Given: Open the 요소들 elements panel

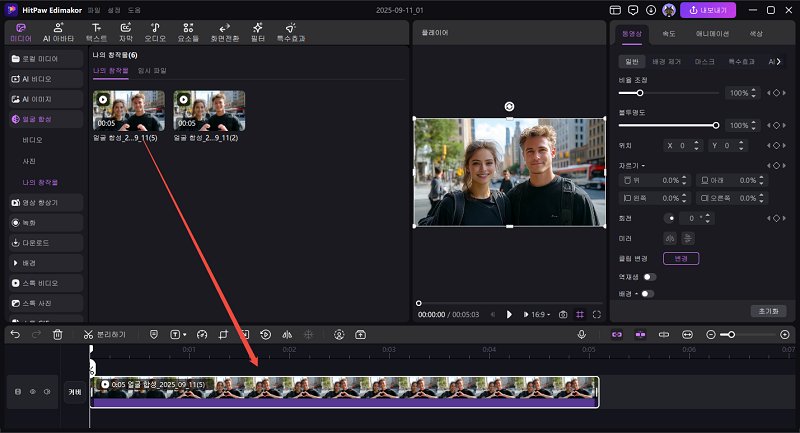Looking at the screenshot, I should click(188, 32).
